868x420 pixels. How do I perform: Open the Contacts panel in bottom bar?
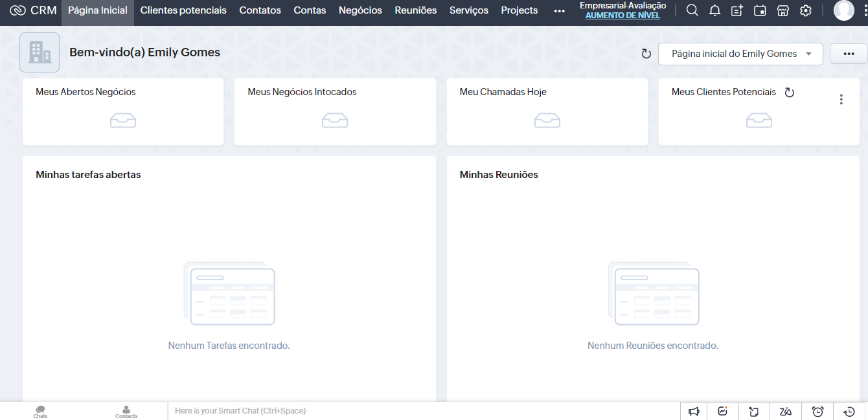pos(126,412)
